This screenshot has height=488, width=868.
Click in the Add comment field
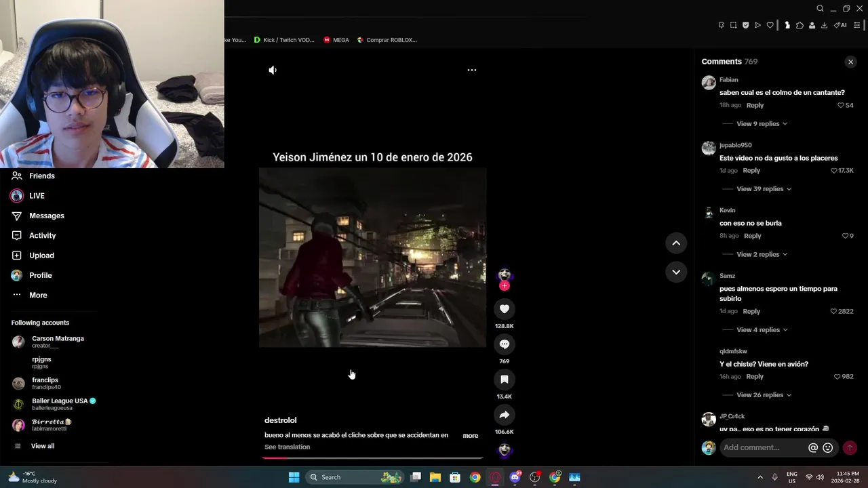[x=763, y=447]
